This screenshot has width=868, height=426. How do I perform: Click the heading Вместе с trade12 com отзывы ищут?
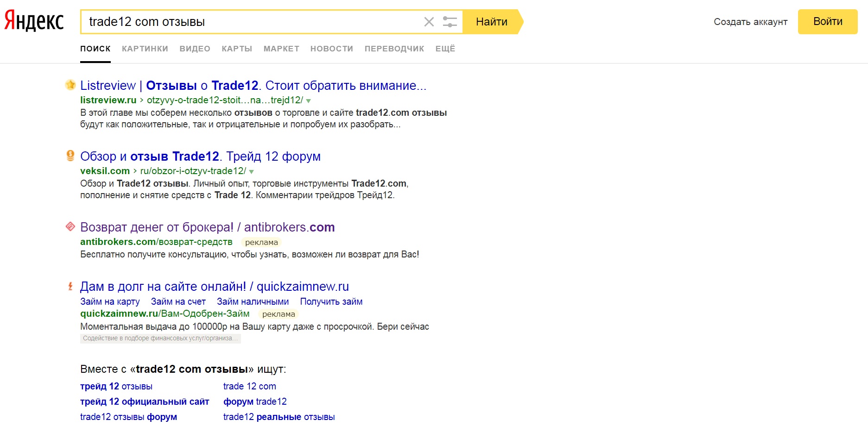183,369
